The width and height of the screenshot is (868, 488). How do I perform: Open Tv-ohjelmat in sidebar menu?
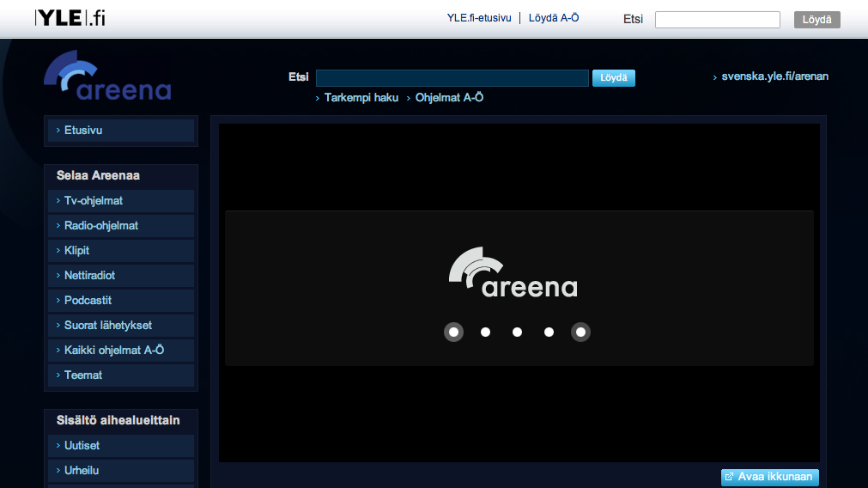(121, 200)
